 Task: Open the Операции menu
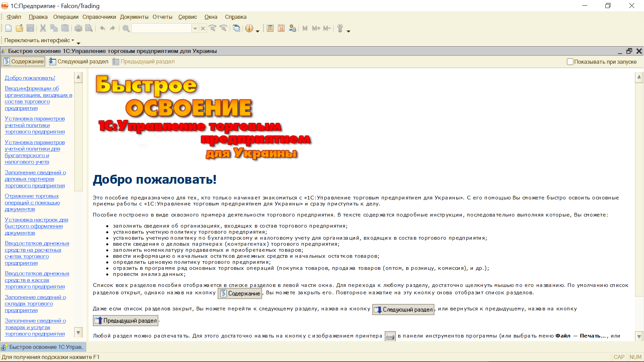[66, 17]
